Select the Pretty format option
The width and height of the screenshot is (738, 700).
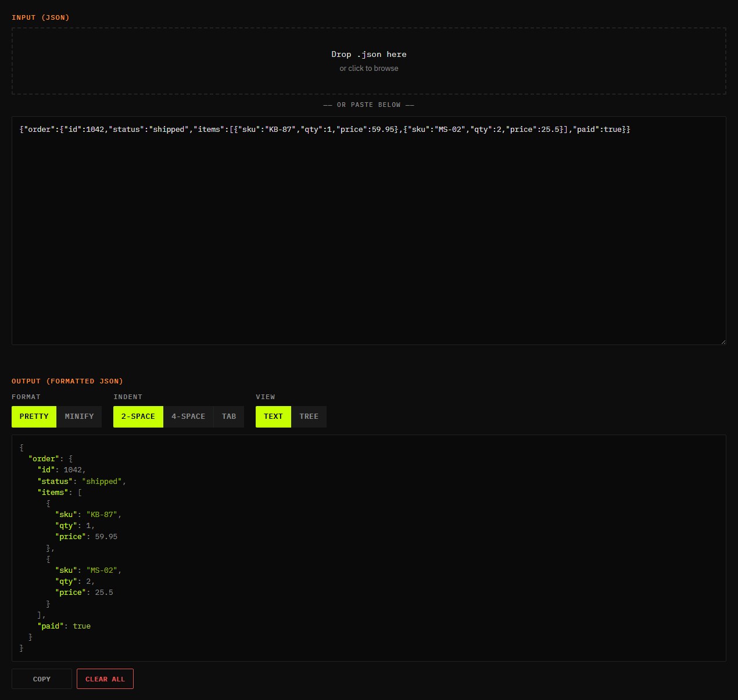(34, 417)
